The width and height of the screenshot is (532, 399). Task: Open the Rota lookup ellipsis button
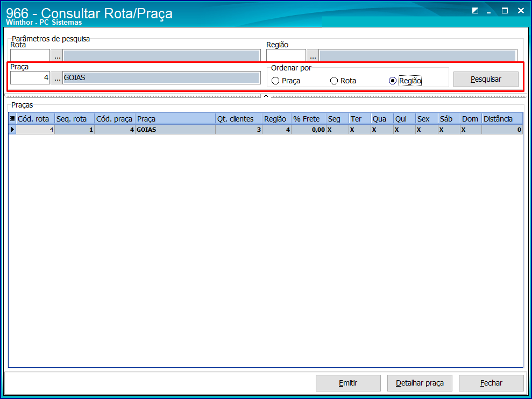point(57,55)
